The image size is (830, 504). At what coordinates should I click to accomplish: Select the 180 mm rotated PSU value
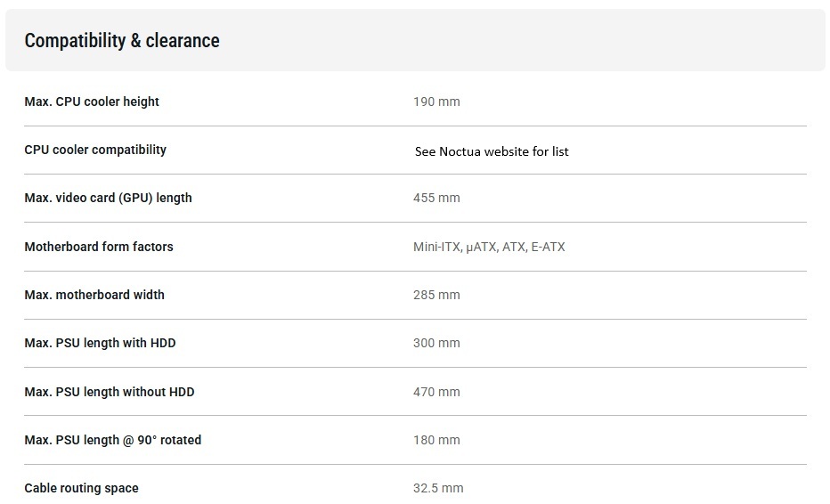(436, 440)
